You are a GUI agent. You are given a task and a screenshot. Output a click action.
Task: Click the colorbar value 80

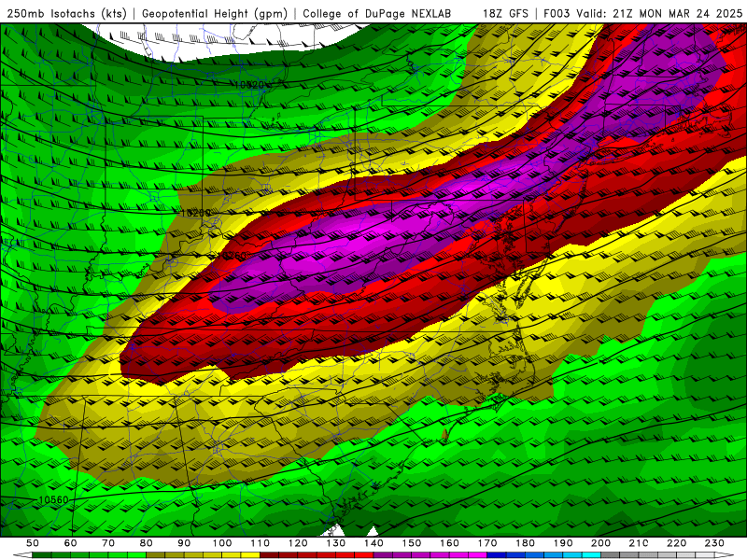pos(147,543)
